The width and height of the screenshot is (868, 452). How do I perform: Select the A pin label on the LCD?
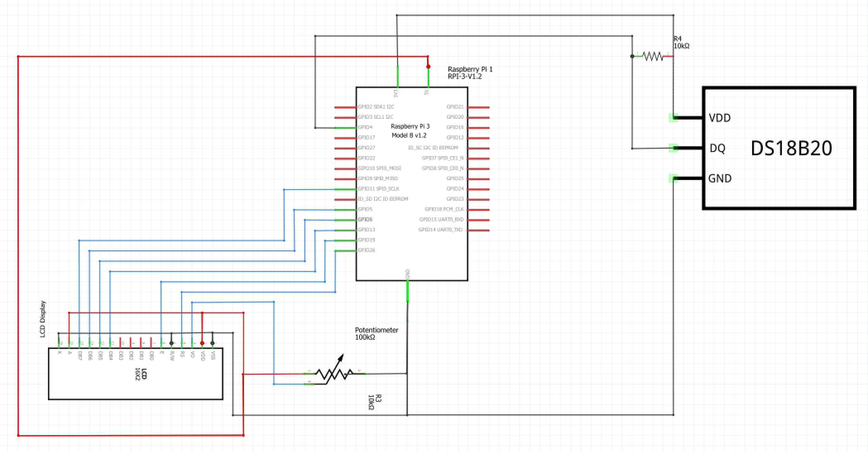pos(70,353)
